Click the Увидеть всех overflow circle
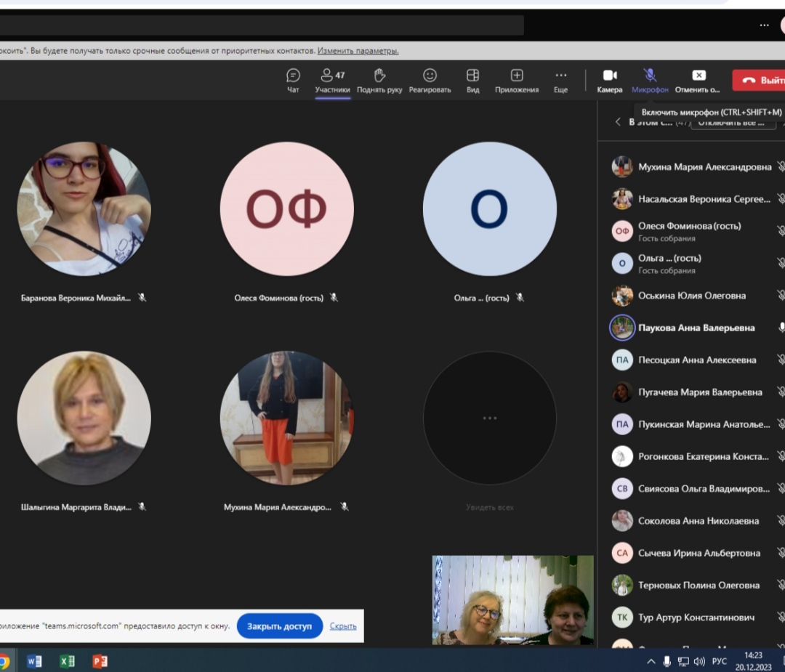This screenshot has height=672, width=785. pos(489,418)
